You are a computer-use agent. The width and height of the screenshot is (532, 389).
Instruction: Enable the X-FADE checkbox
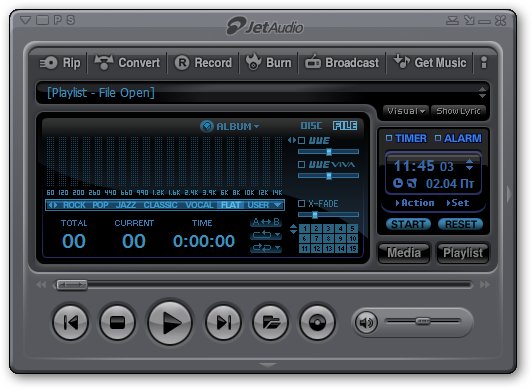click(x=301, y=203)
